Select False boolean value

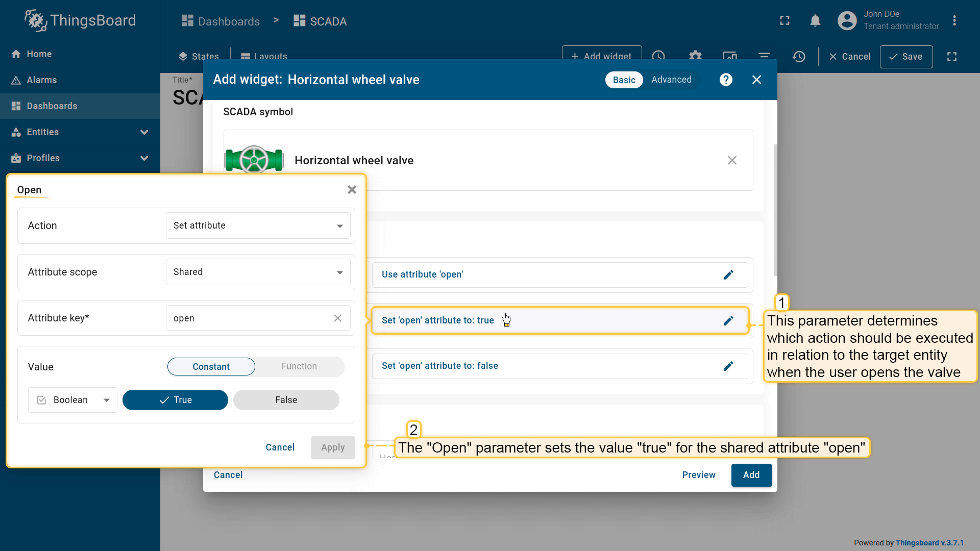[x=286, y=400]
